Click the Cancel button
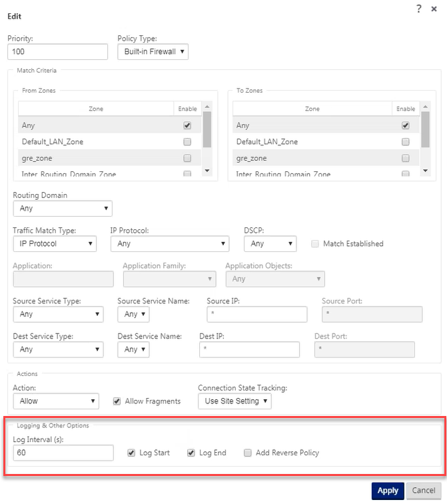 click(424, 491)
